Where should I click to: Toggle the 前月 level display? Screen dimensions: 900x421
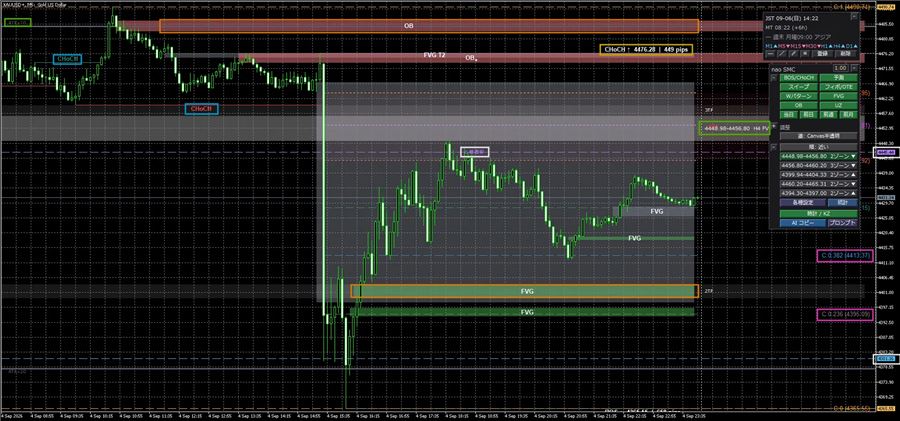(849, 115)
